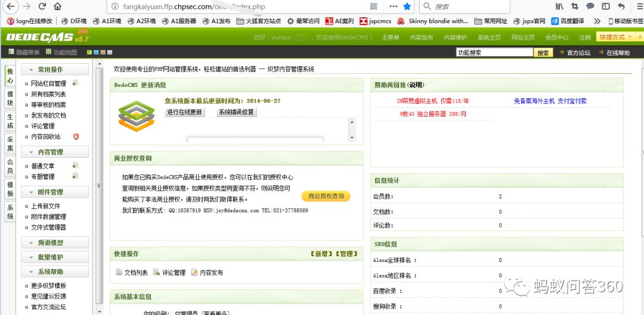Open the 最常访问 gear bookmark
644x315 pixels.
pos(303,21)
